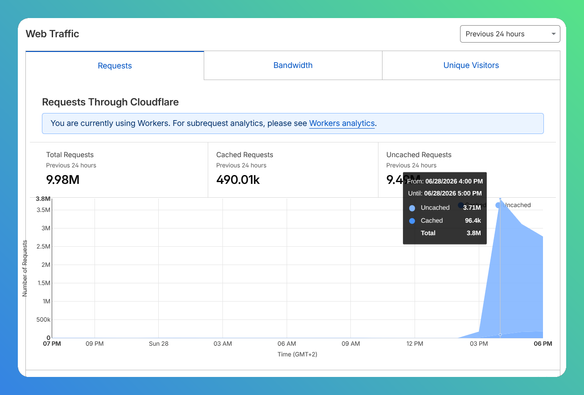Click the hover point marker on chart baseline
The width and height of the screenshot is (584, 395).
[500, 335]
